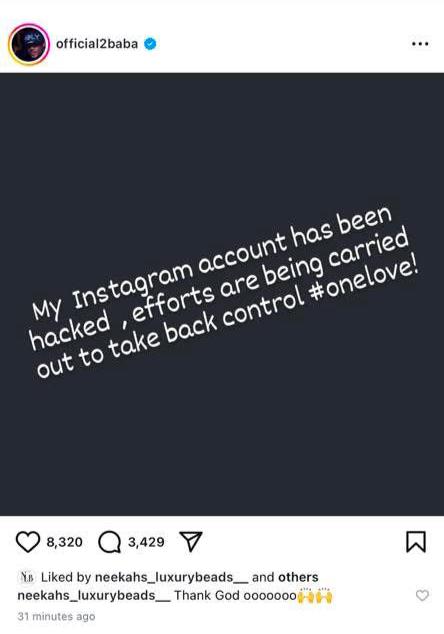Screen dimensions: 444x634
Task: Click the 31 minutes ago timestamp
Action: [56, 617]
